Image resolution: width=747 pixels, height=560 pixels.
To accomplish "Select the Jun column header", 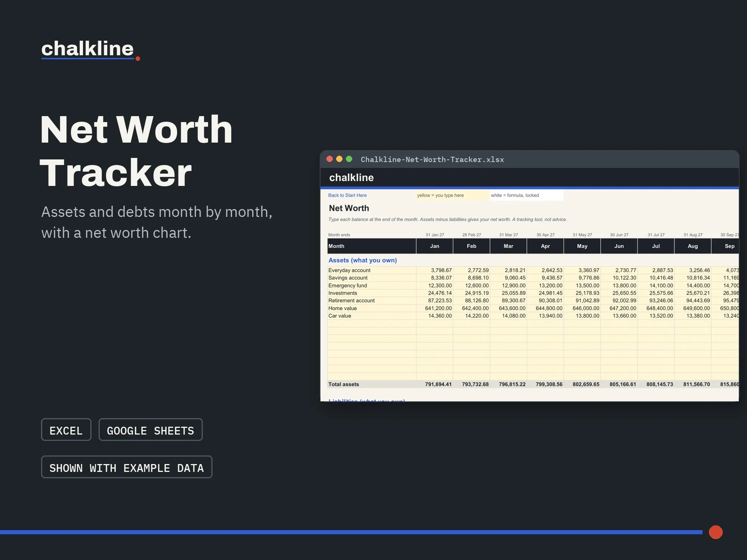I will 619,246.
